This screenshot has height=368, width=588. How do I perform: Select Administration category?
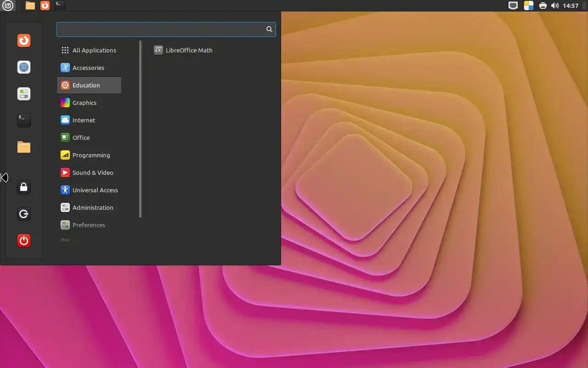pyautogui.click(x=89, y=207)
